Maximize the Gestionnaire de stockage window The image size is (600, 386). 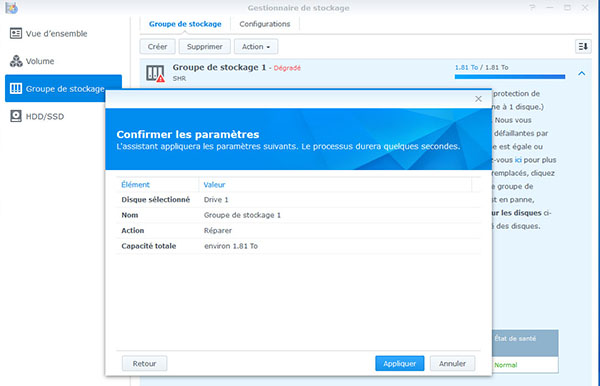click(x=567, y=8)
